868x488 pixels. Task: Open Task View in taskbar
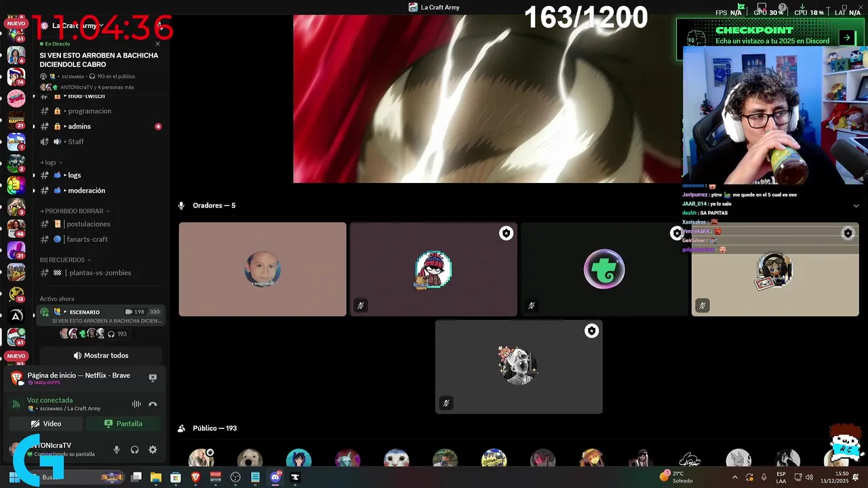[136, 477]
